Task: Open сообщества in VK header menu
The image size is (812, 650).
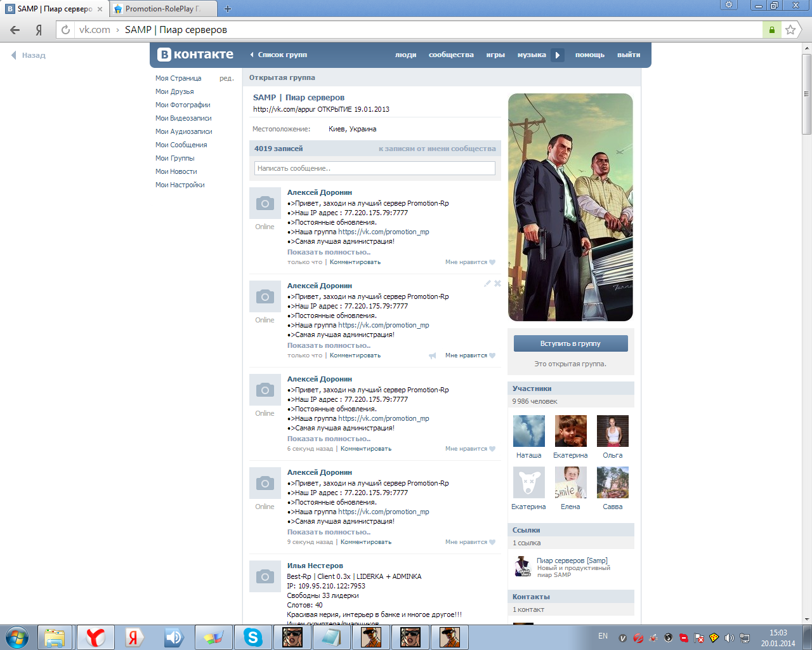Action: pyautogui.click(x=451, y=55)
